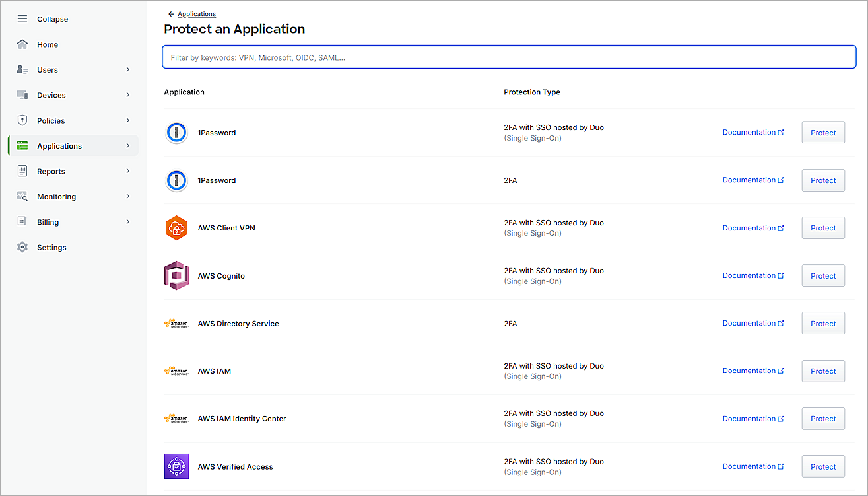Click the AWS Cognito purple logo
The width and height of the screenshot is (868, 496).
click(x=176, y=275)
